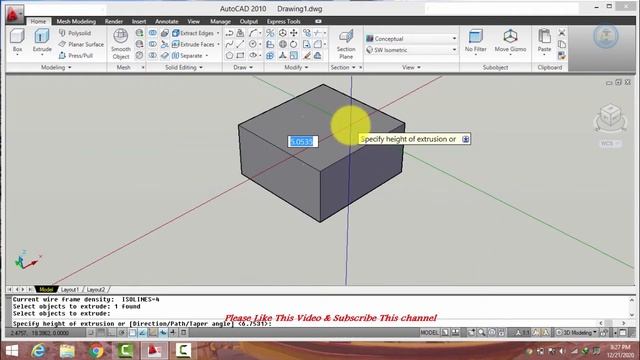Toggle Polar Tracking in status bar
The width and height of the screenshot is (640, 360).
(122, 333)
